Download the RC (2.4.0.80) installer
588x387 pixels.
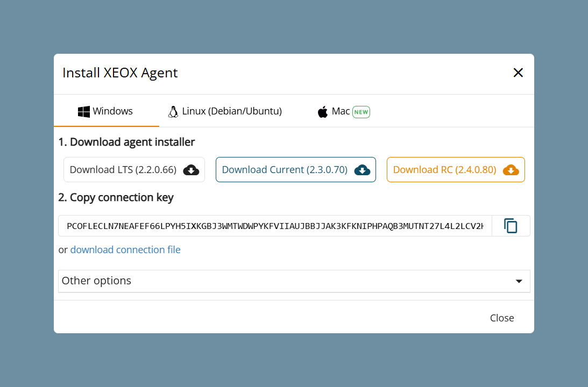456,170
